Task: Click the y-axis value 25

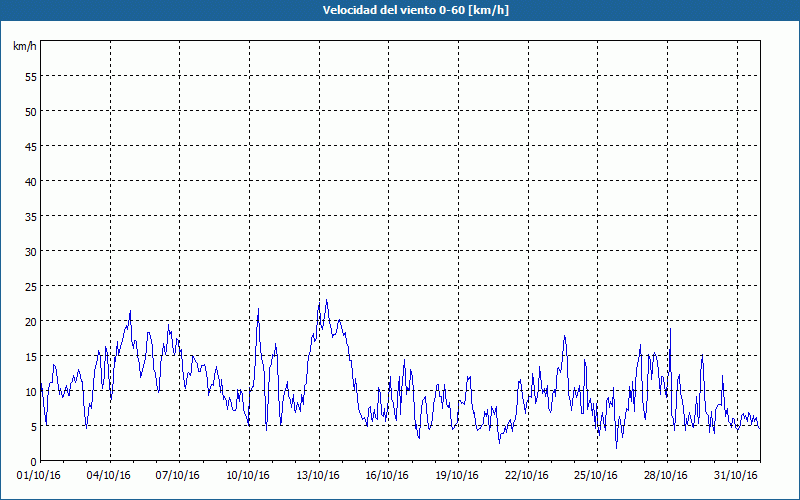Action: pos(31,287)
